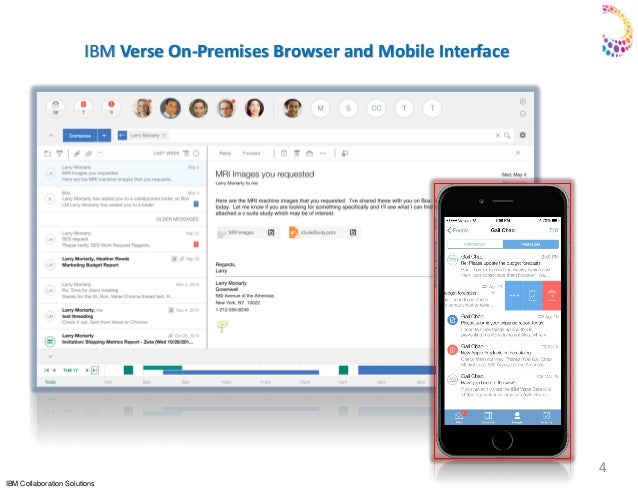Expand the calendar bar chevron
Screen dimensions: 638x493
point(50,357)
